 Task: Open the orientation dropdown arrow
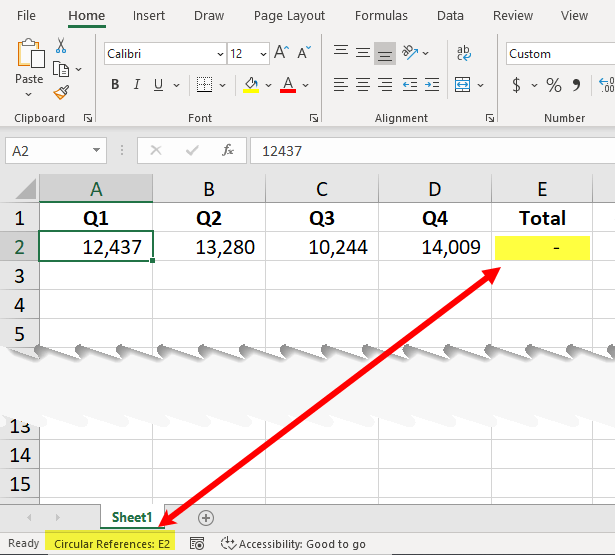[x=426, y=53]
